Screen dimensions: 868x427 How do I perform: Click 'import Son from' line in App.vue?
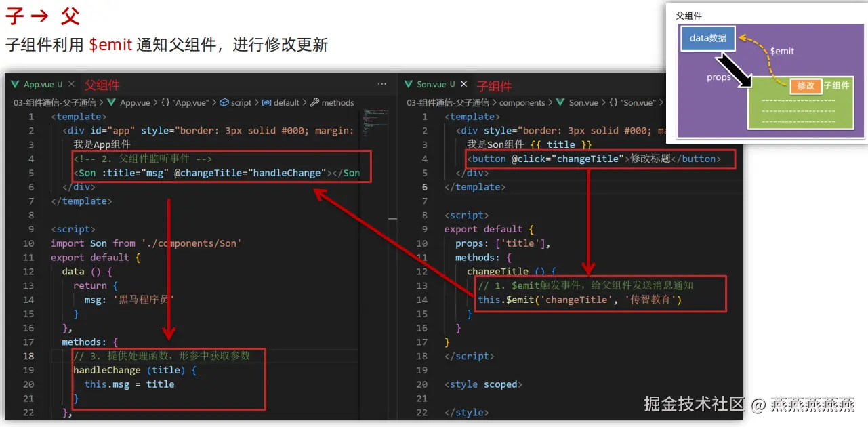(x=146, y=243)
